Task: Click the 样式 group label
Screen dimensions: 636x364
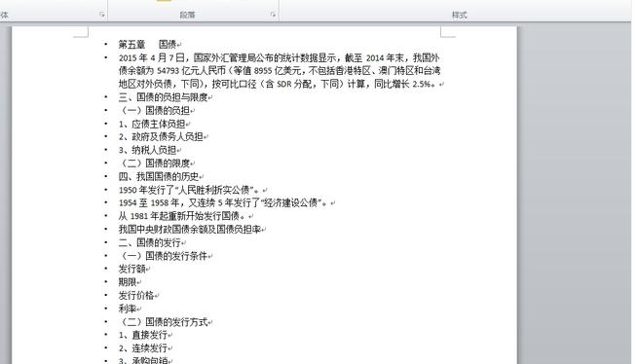Action: [x=459, y=15]
